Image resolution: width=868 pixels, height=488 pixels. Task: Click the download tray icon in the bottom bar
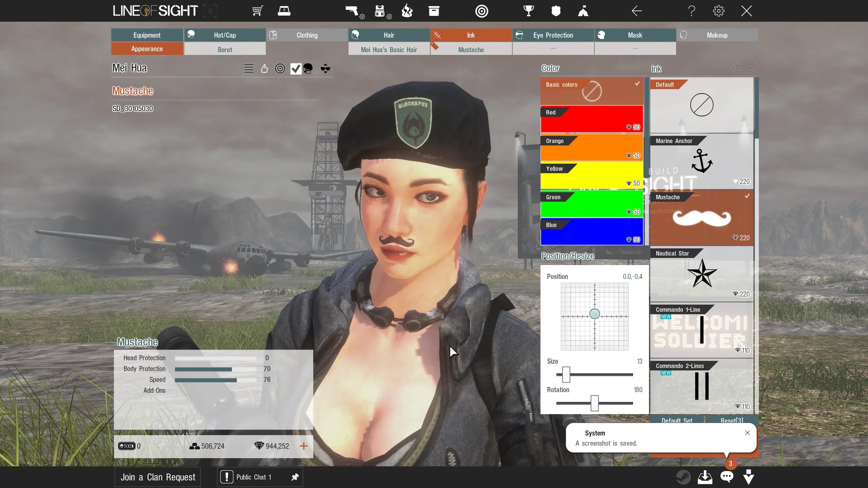click(705, 477)
